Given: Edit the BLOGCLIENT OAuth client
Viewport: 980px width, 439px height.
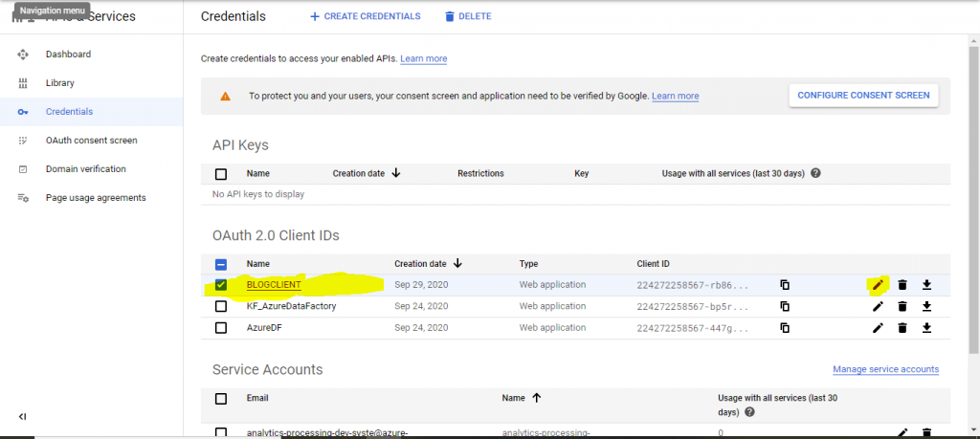Looking at the screenshot, I should coord(879,285).
